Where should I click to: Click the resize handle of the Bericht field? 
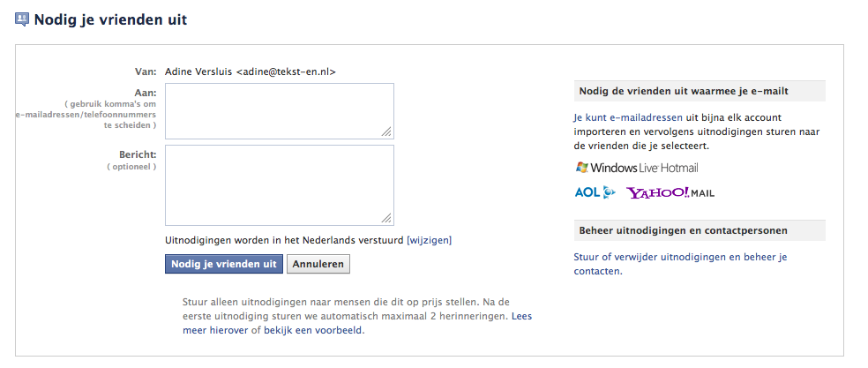pyautogui.click(x=386, y=217)
